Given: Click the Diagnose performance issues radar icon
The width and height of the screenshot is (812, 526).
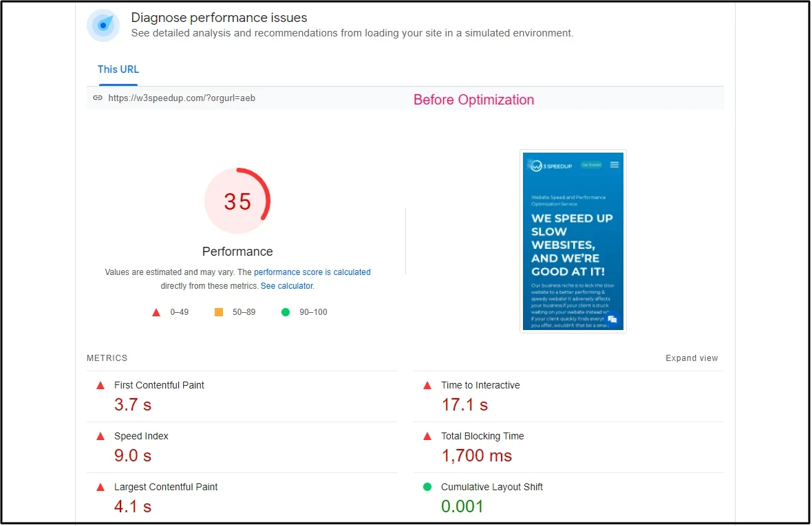Looking at the screenshot, I should pos(103,25).
